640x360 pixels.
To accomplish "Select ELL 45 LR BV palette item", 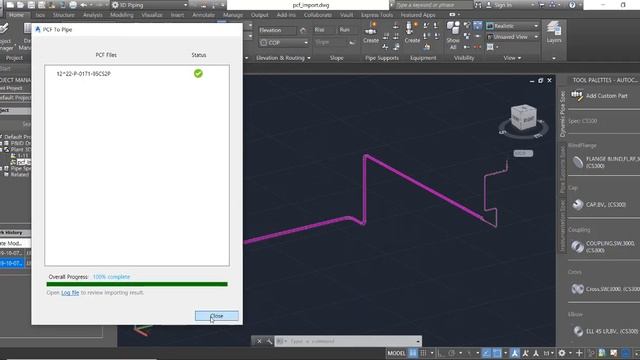I will pyautogui.click(x=604, y=331).
